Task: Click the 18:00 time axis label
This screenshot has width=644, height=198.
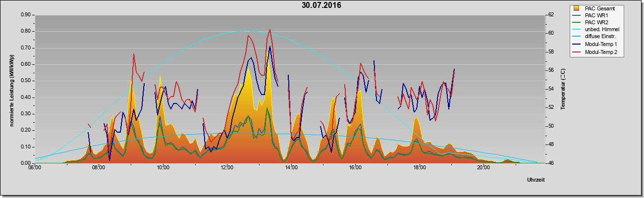Action: (x=419, y=167)
